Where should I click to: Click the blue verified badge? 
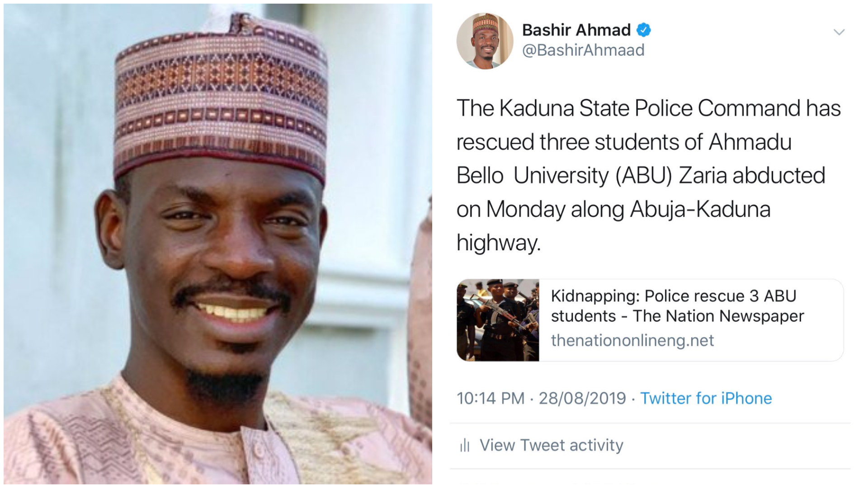(x=644, y=30)
